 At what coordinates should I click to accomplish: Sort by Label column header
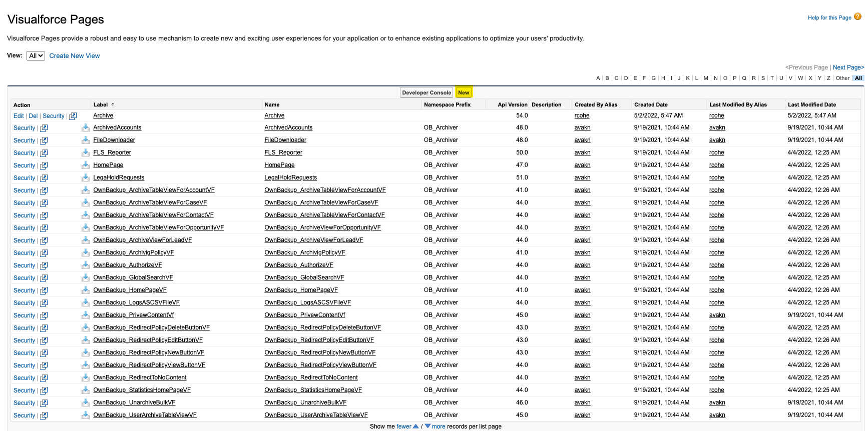pos(101,104)
